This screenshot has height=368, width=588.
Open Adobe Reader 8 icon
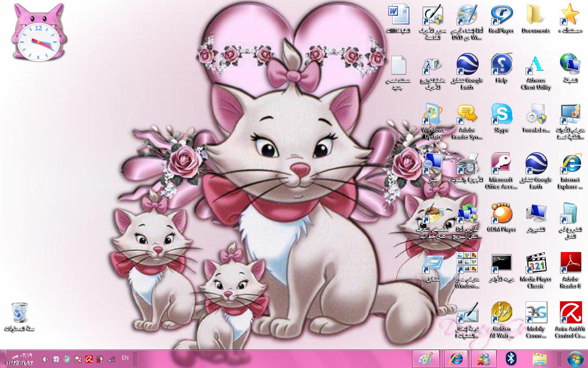tap(571, 270)
